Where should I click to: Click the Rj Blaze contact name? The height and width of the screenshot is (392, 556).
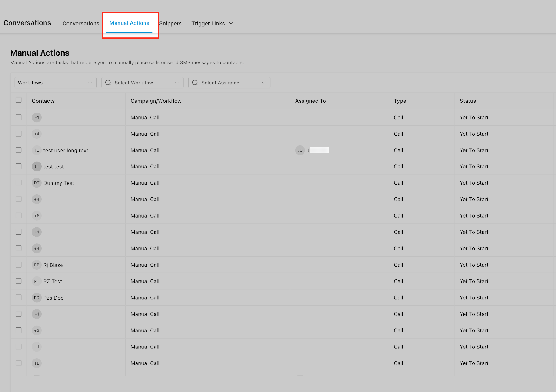(53, 265)
